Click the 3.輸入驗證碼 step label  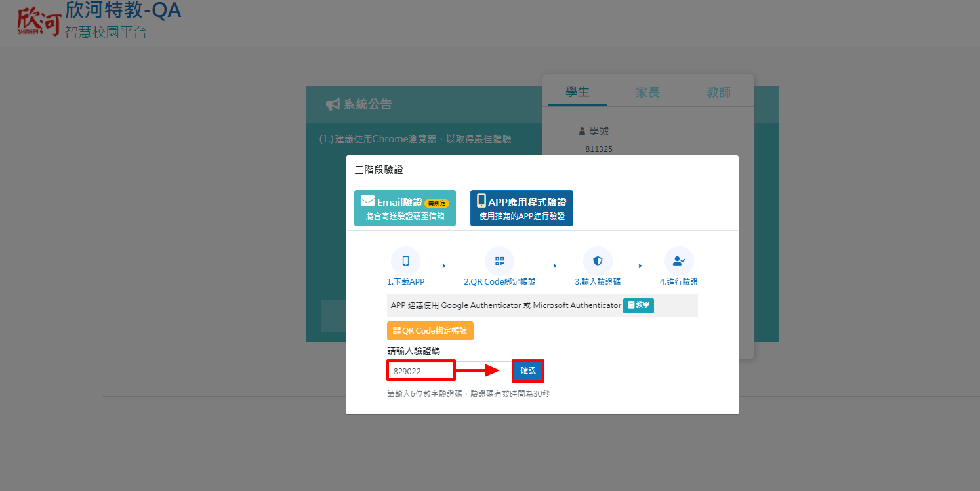pos(598,282)
